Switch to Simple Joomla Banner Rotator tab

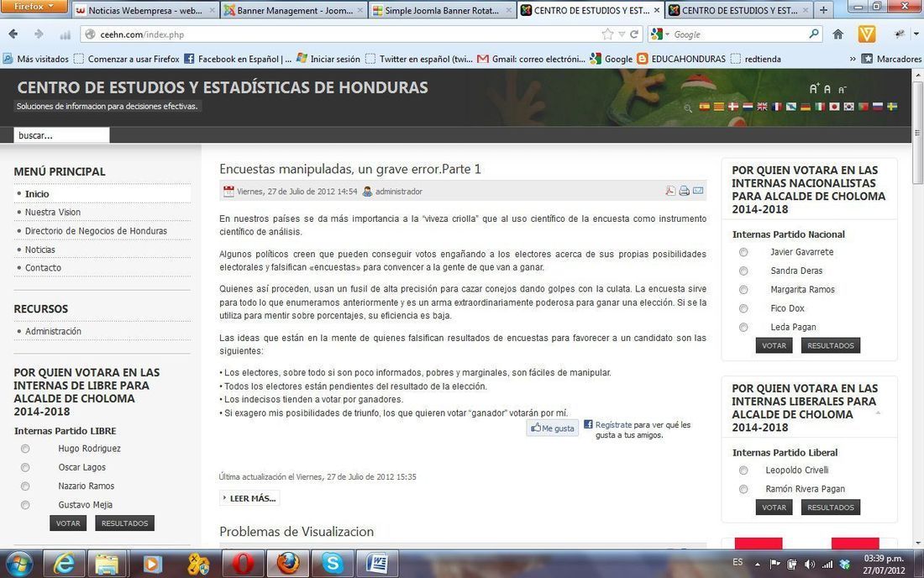coord(442,10)
